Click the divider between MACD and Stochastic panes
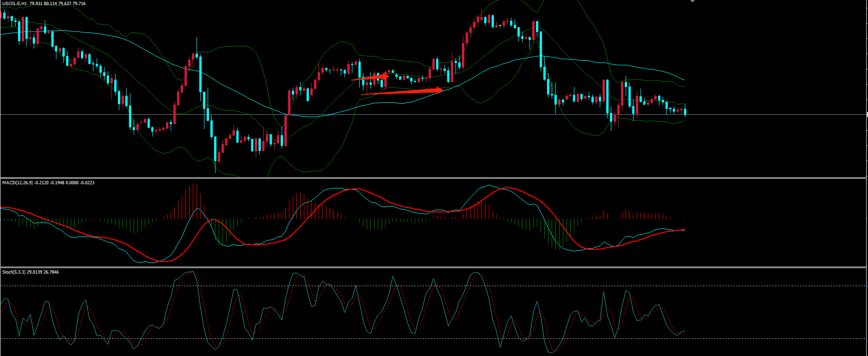868x356 pixels. point(416,267)
